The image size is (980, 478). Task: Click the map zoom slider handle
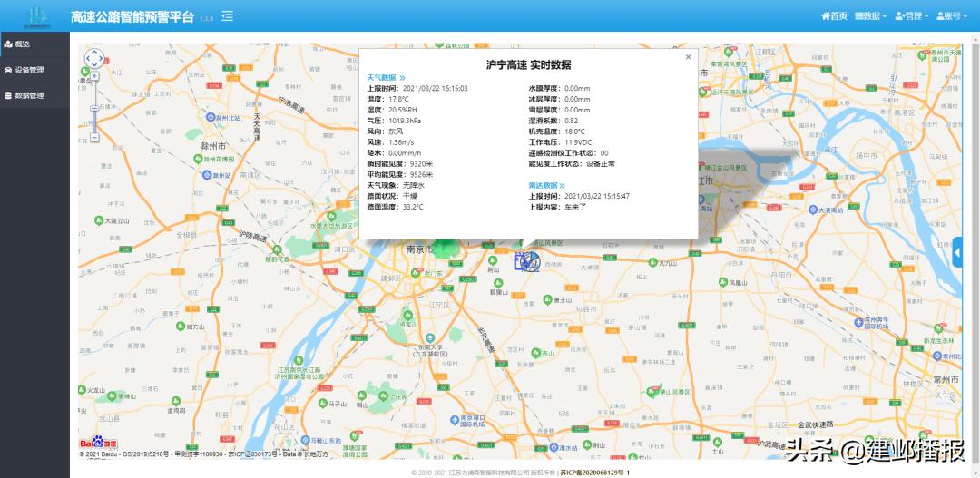94,108
